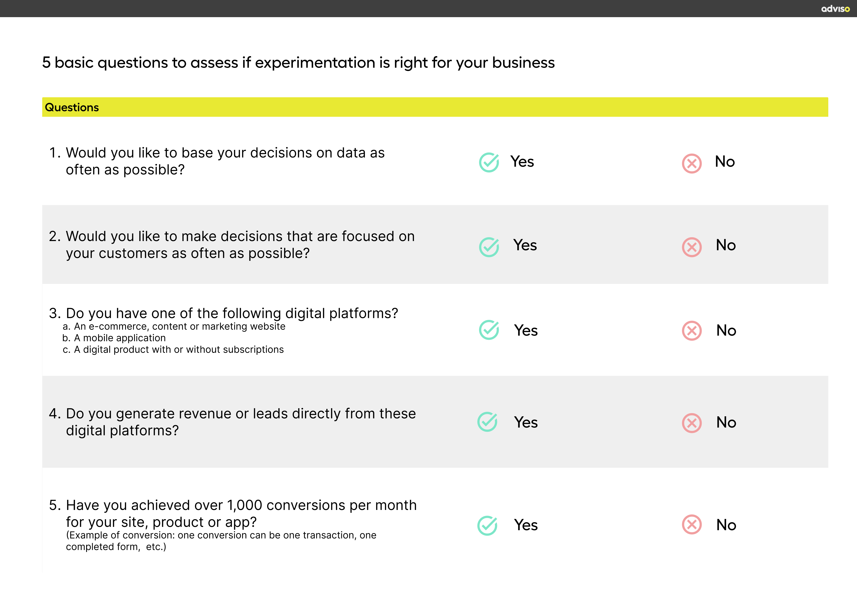Answer Yes label for question 1

(522, 162)
